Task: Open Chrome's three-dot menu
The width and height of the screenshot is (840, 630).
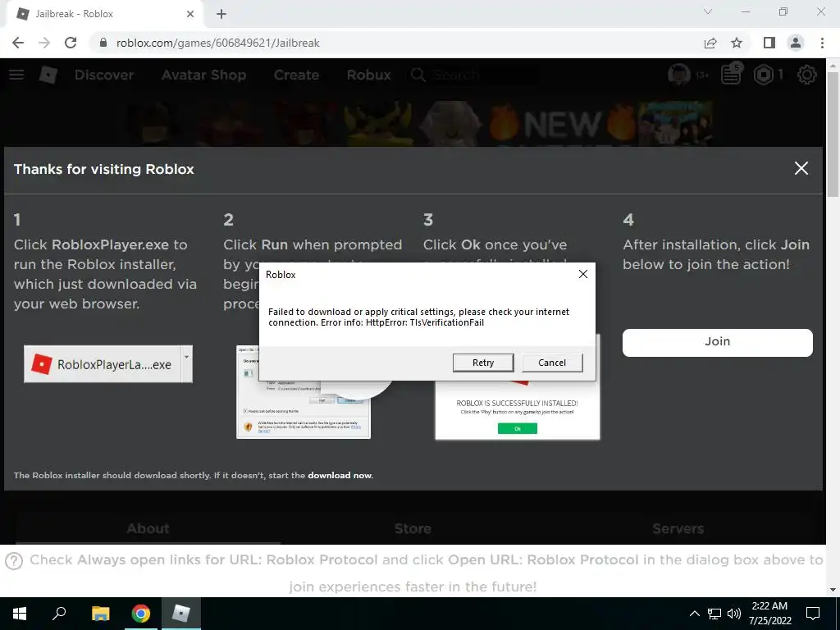Action: point(822,43)
